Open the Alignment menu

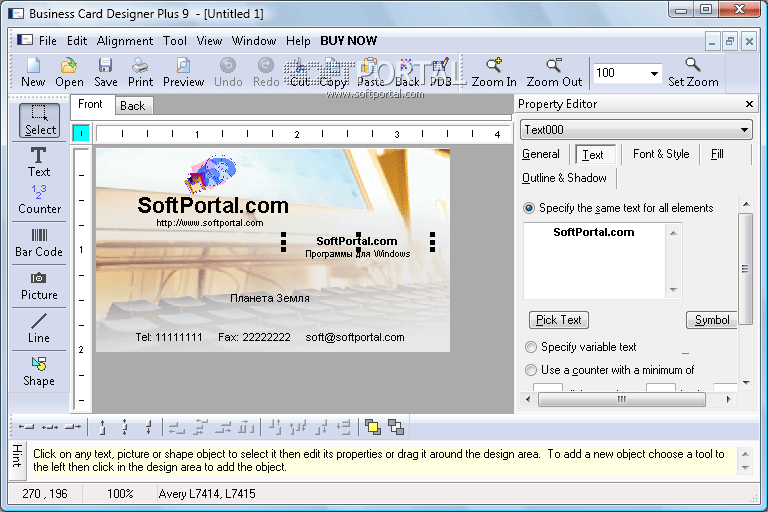[x=125, y=41]
